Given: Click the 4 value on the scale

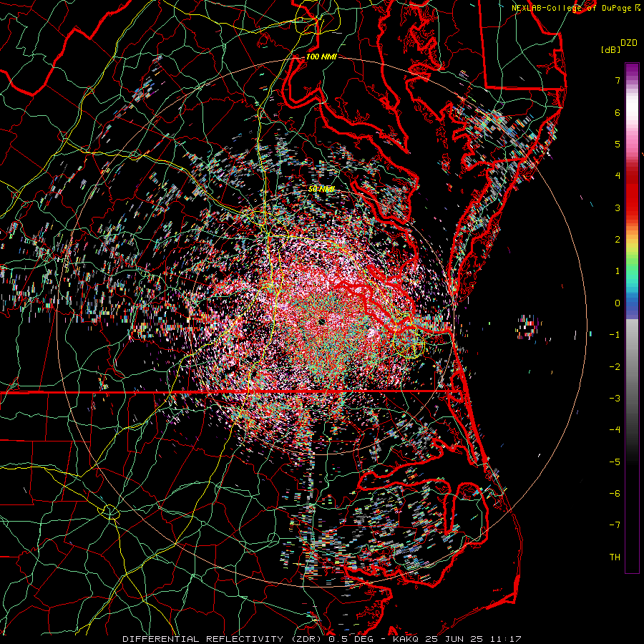Looking at the screenshot, I should pos(618,176).
